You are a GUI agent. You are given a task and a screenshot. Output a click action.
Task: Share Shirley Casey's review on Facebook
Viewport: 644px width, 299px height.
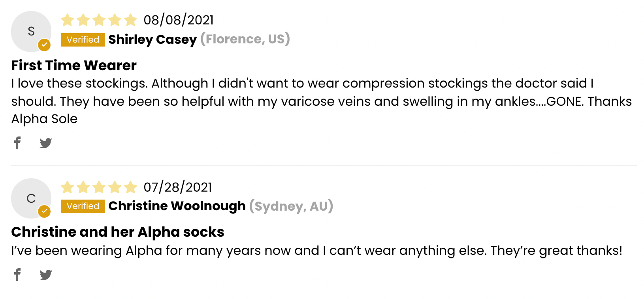coord(17,143)
